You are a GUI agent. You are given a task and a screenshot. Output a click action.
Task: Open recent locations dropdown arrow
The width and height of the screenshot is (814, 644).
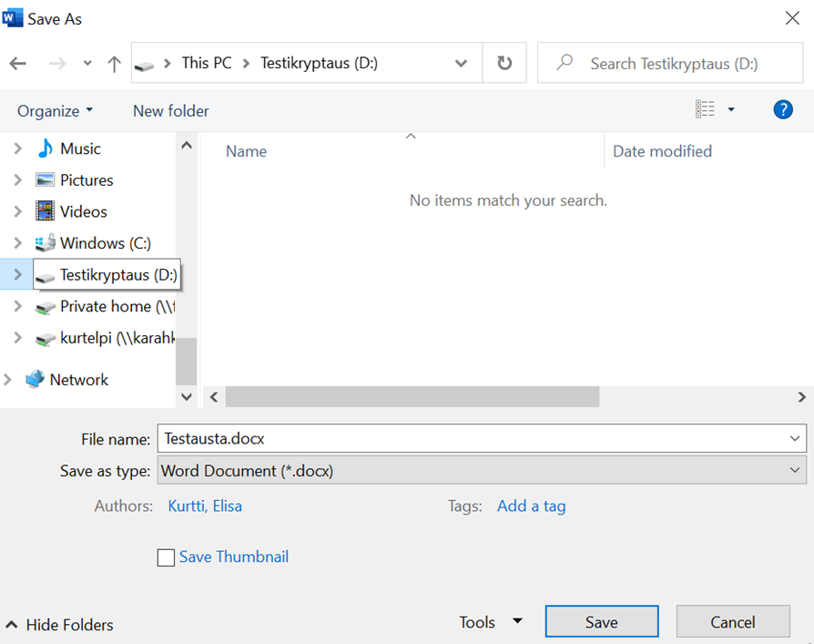[x=87, y=64]
